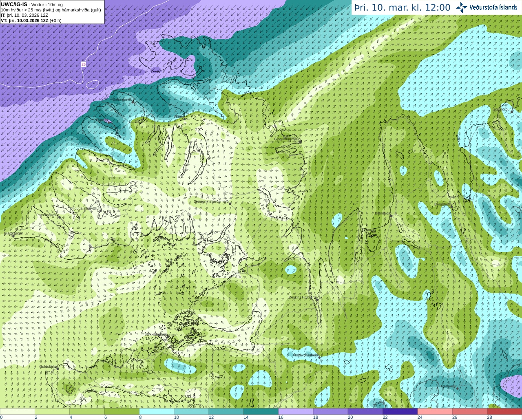Click the Stykkishólmur station label
The height and width of the screenshot is (420, 522).
pos(155,334)
